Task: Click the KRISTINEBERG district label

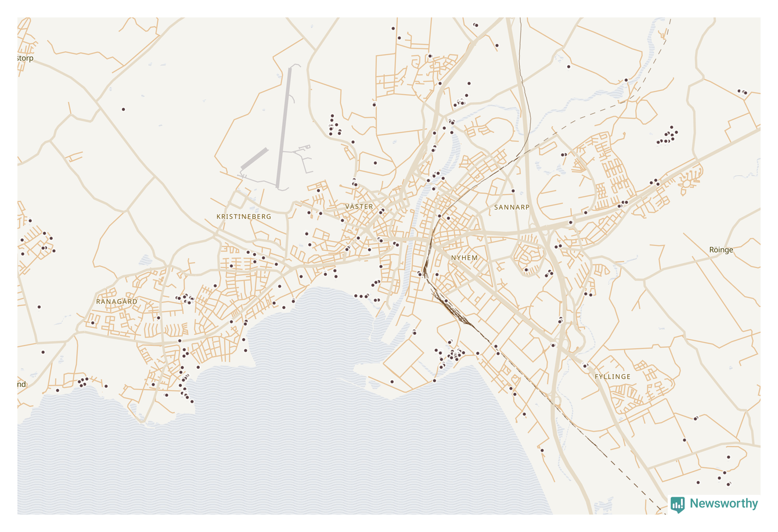Action: point(244,216)
